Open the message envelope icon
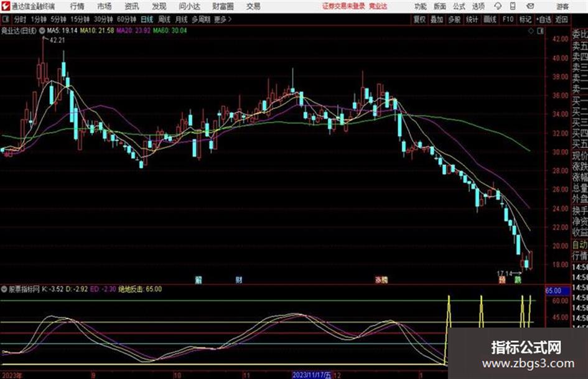 point(530,6)
